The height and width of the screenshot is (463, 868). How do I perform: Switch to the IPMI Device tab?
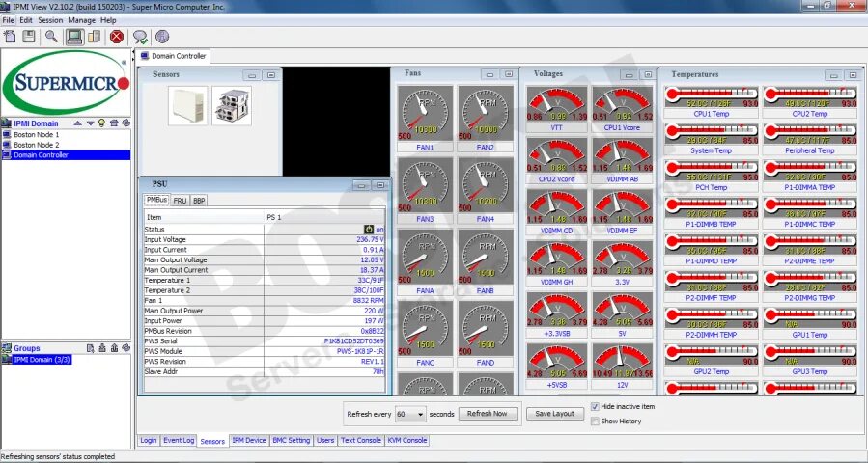click(249, 440)
